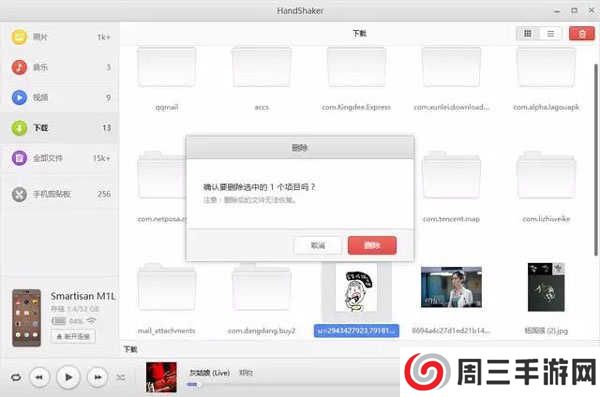Skip to previous track

(x=39, y=377)
